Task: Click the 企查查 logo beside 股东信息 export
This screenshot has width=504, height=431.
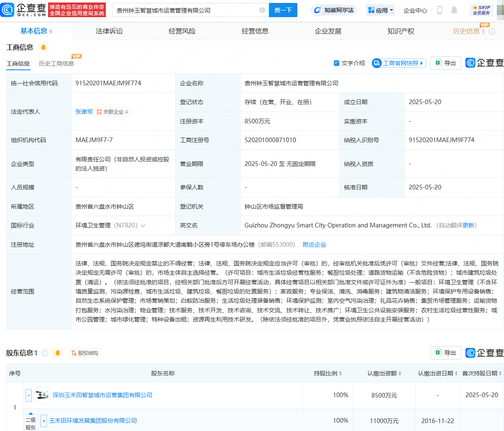Action: pos(484,353)
